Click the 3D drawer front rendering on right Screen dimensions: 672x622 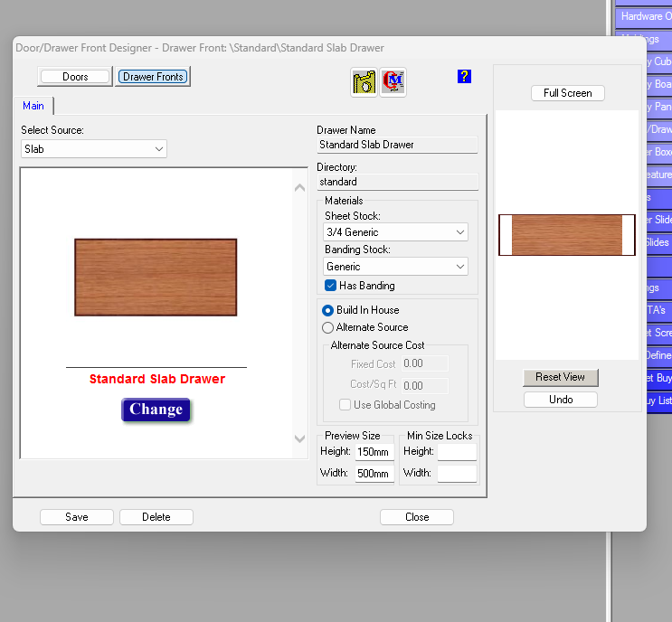pyautogui.click(x=566, y=235)
